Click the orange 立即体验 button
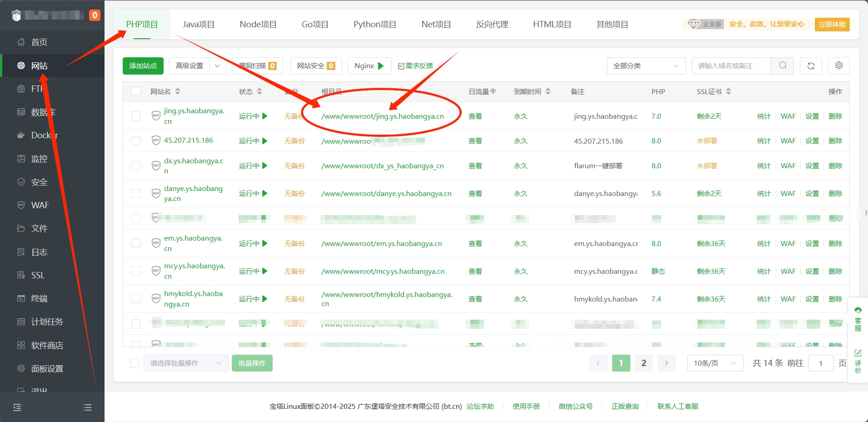The width and height of the screenshot is (868, 422). click(x=832, y=24)
